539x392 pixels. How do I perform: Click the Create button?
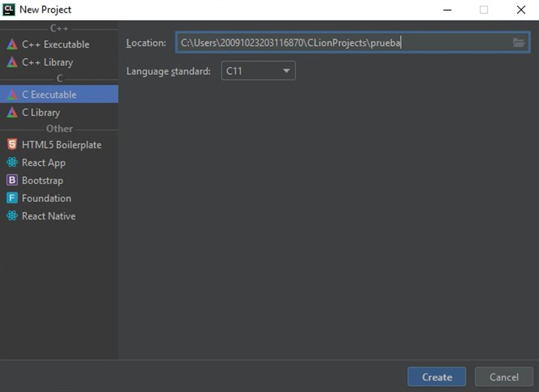click(436, 377)
